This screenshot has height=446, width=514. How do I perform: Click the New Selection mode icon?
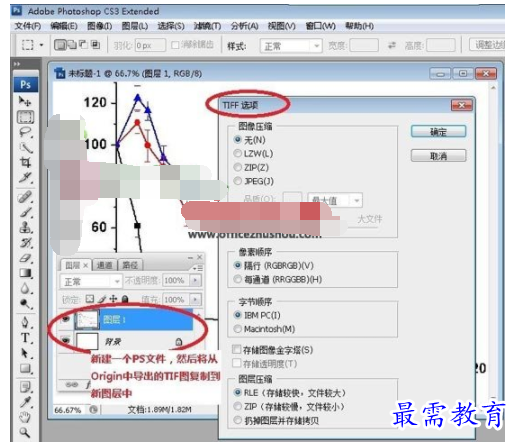tap(60, 45)
